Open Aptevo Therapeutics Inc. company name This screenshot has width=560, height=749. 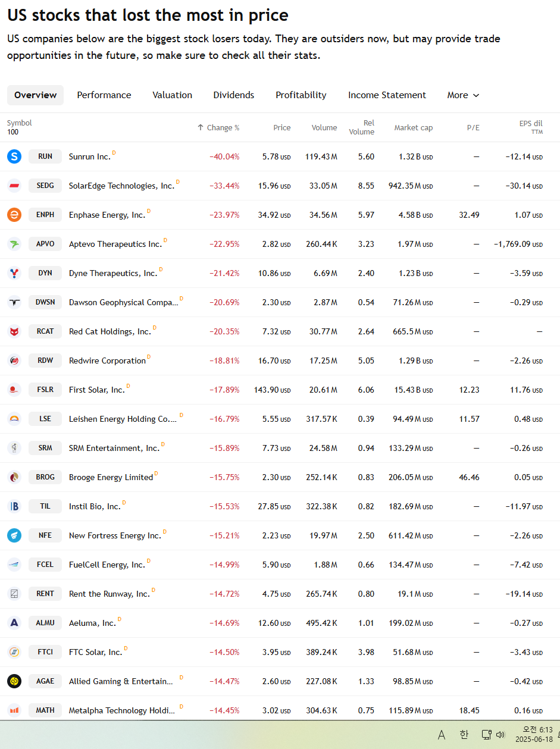tap(115, 245)
